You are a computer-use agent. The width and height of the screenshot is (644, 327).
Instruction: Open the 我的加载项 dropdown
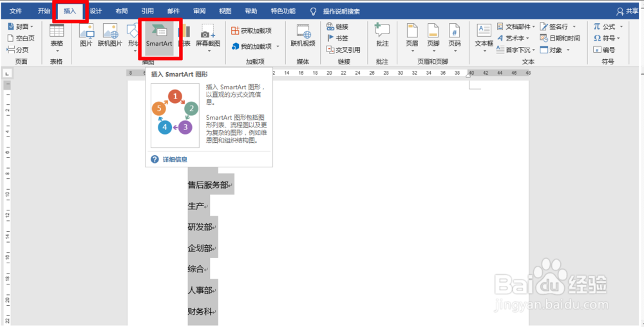click(255, 46)
